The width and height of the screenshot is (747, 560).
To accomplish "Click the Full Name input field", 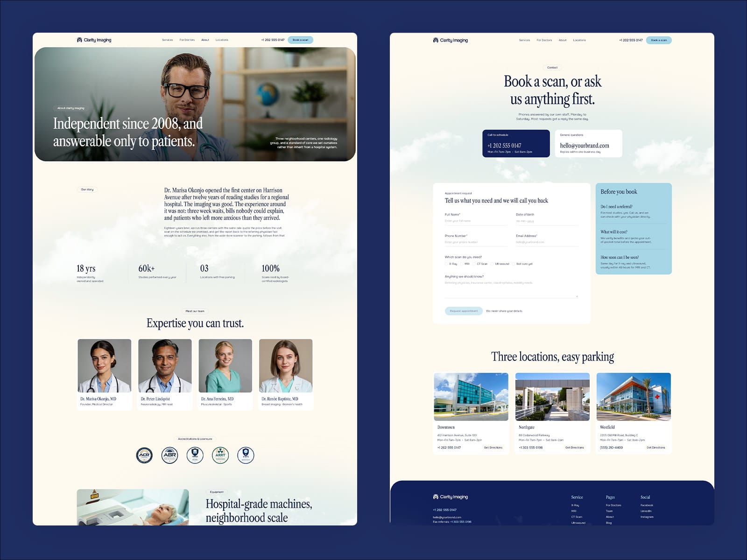I will pyautogui.click(x=476, y=221).
